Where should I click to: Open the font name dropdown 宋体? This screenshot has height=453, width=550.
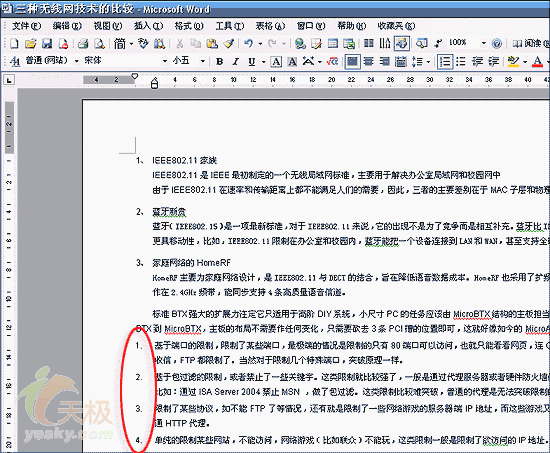[x=165, y=61]
